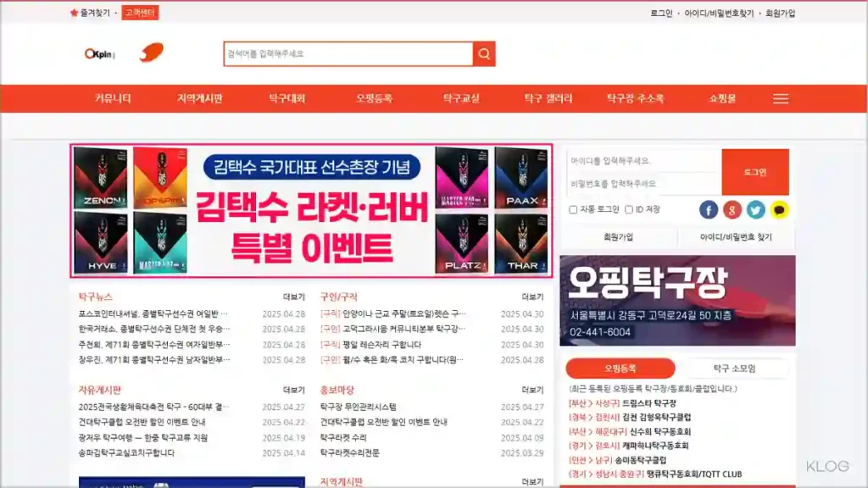Screen dimensions: 868x488
Task: Open promo post 탁구라켓 수리
Action: [x=343, y=438]
